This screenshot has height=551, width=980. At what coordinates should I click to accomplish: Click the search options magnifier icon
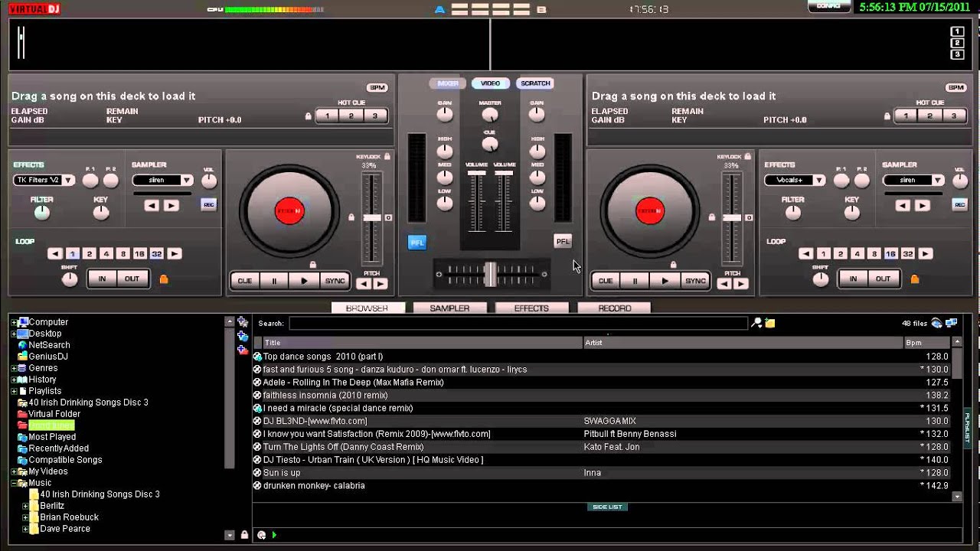tap(757, 323)
